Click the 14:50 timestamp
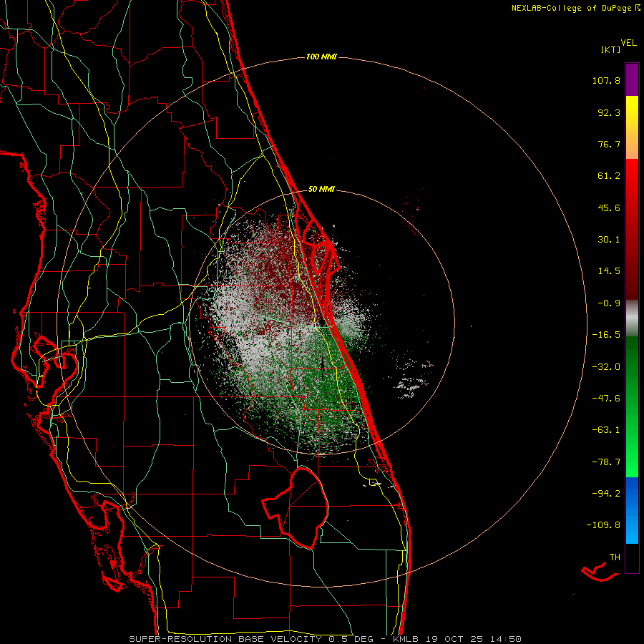Viewport: 644px width, 644px height. pos(507,639)
